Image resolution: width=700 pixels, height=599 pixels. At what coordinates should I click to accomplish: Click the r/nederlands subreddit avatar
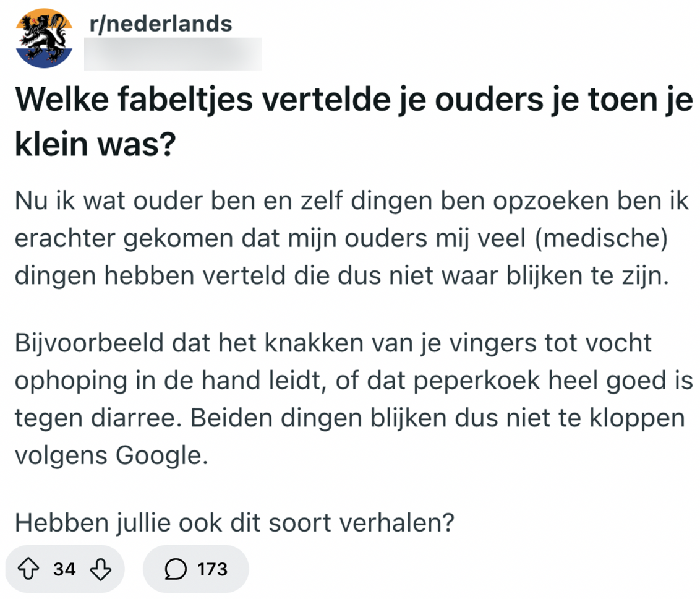(43, 35)
